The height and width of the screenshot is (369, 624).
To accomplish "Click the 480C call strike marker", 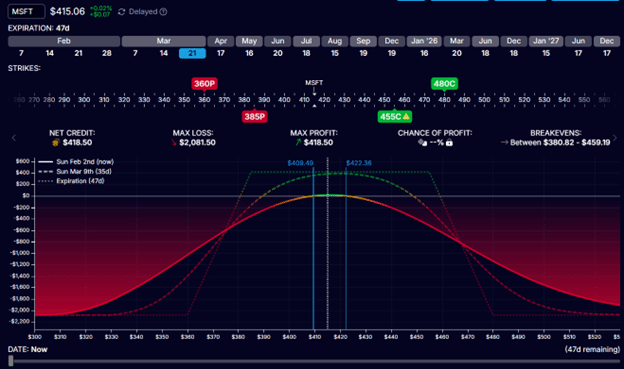I will point(444,84).
